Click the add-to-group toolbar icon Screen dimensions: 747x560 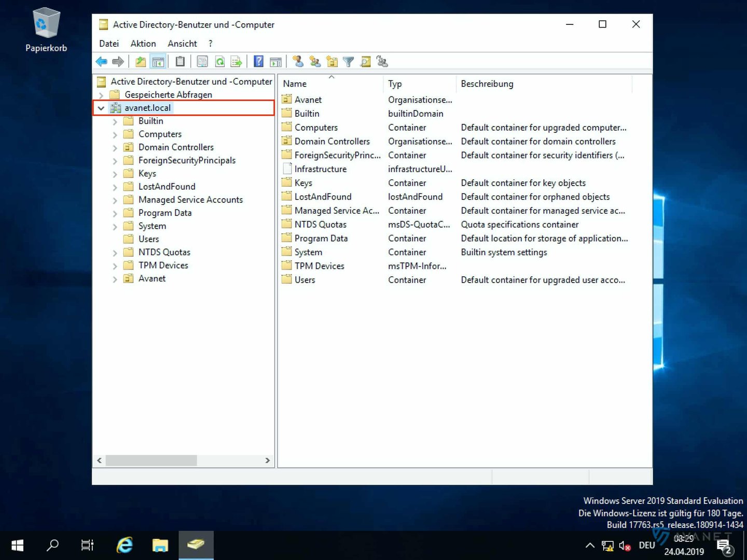(x=382, y=62)
